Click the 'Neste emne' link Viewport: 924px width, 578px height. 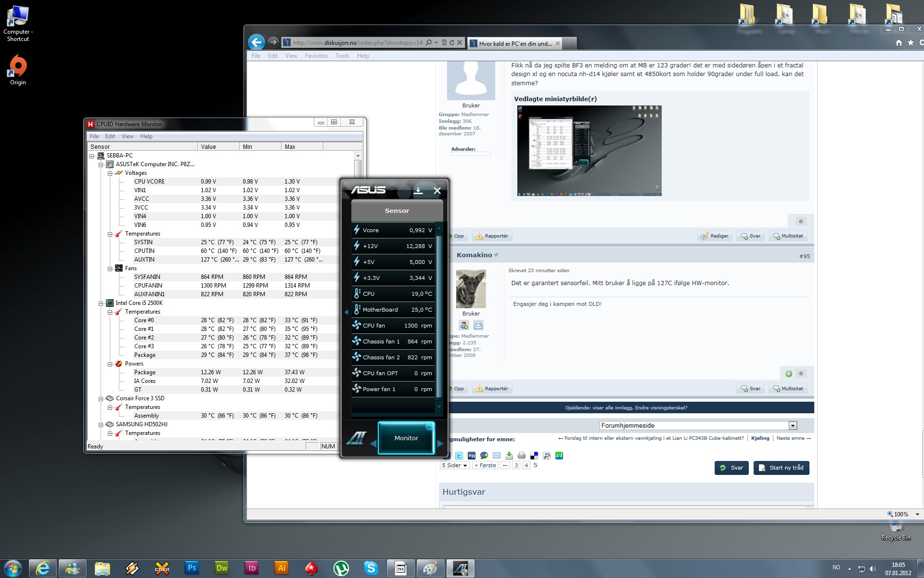point(794,438)
